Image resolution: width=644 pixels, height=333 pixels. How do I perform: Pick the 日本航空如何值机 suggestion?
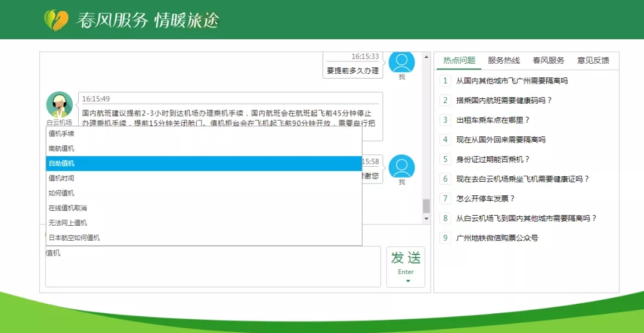click(x=204, y=238)
